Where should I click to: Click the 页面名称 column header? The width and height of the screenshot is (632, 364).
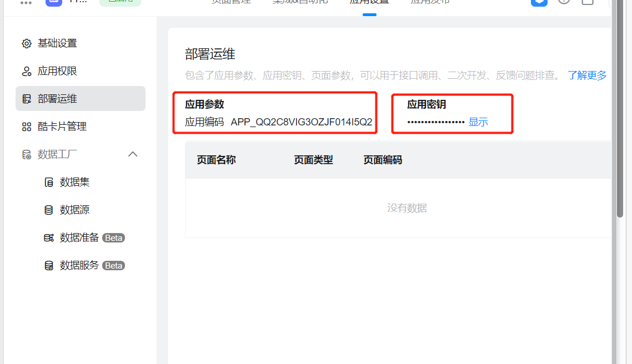pyautogui.click(x=216, y=160)
